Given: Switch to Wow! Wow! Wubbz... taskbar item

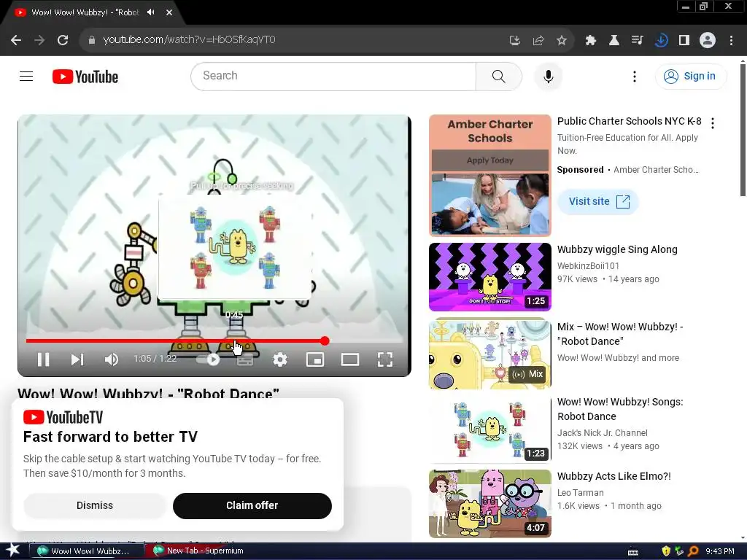Looking at the screenshot, I should pos(87,551).
